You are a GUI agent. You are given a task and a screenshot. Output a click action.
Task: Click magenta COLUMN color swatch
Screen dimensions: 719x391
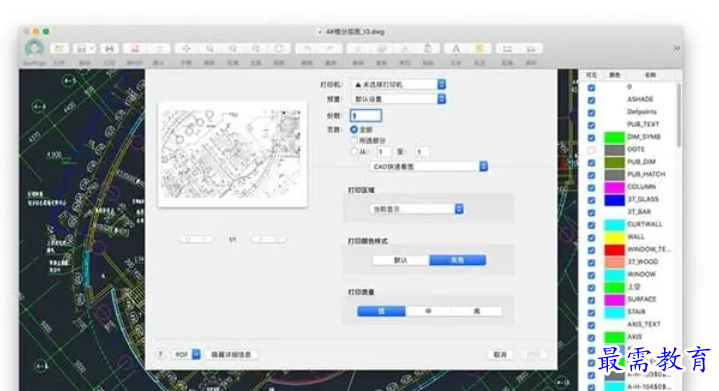tap(614, 187)
